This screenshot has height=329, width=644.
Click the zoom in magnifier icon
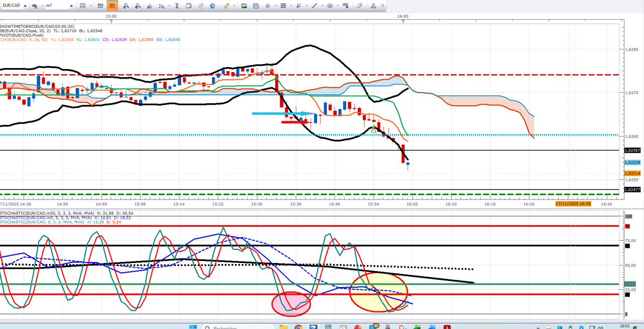[126, 6]
